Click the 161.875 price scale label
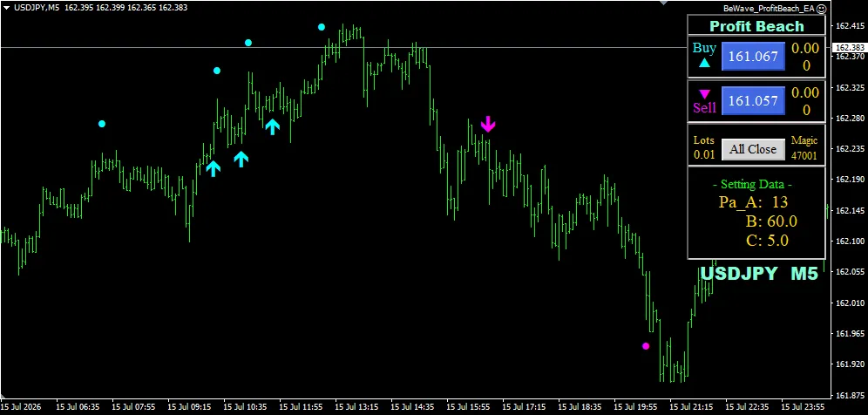868x415 pixels. click(x=849, y=395)
